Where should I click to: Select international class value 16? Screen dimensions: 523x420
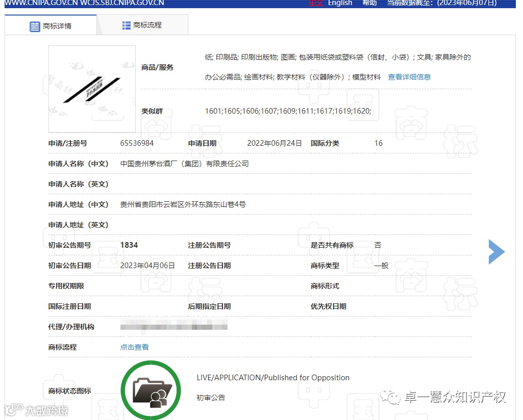pyautogui.click(x=378, y=143)
